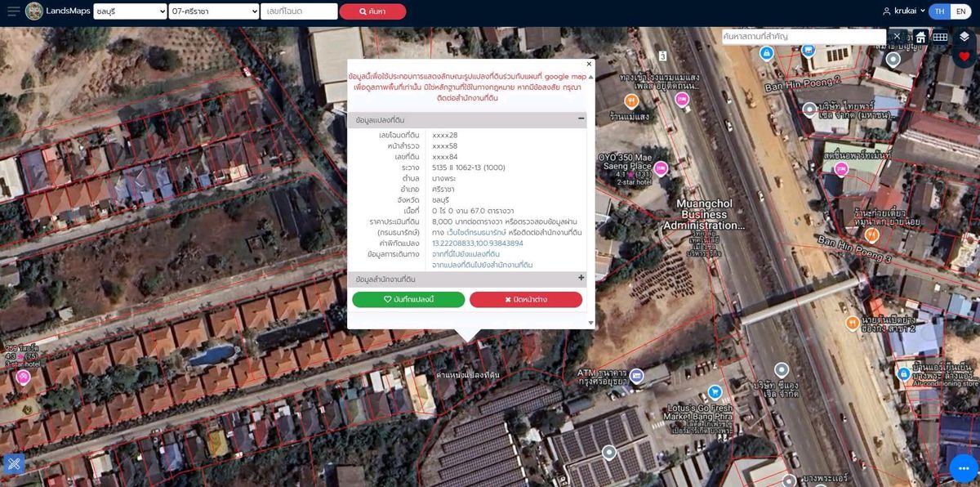Open the district dropdown showing 07-ศรีราชา
This screenshot has height=487, width=980.
click(x=214, y=11)
